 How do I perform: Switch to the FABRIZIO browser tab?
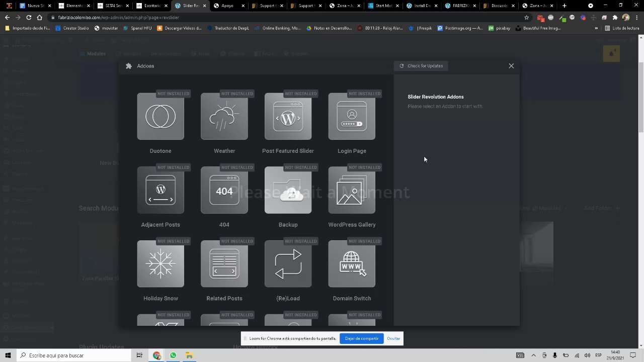[460, 6]
